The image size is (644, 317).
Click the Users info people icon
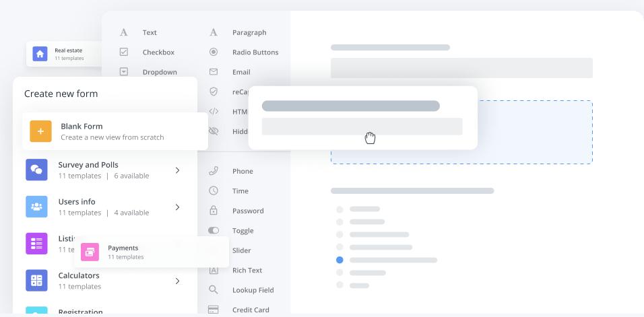click(x=36, y=207)
